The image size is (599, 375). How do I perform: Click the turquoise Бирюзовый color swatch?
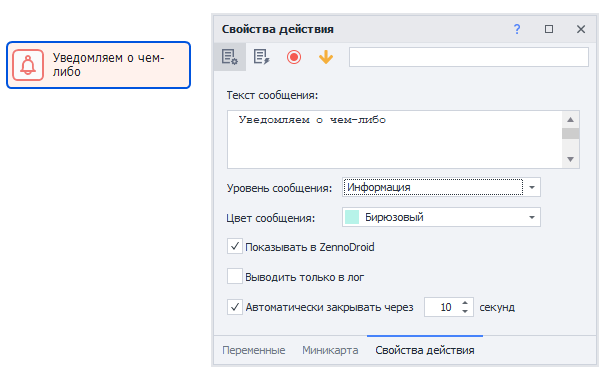(352, 217)
